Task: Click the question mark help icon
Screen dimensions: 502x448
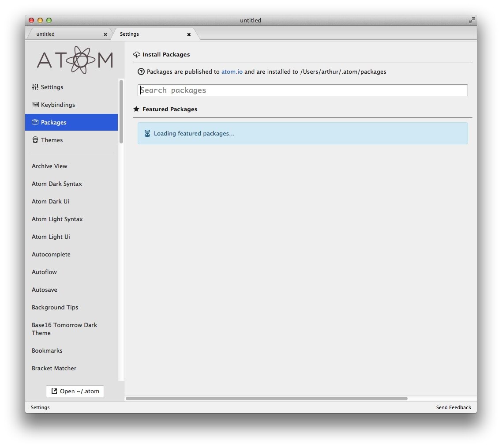Action: click(x=141, y=72)
